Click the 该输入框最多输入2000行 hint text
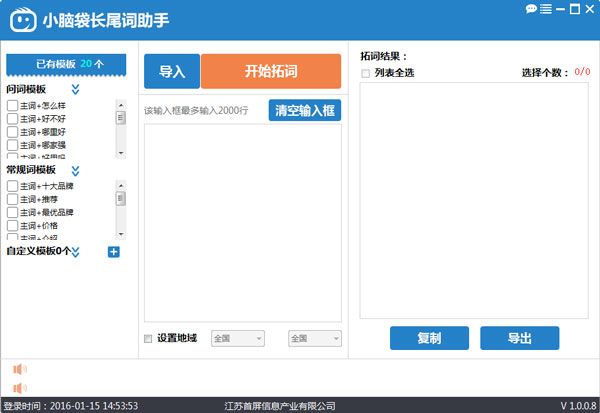 point(196,111)
